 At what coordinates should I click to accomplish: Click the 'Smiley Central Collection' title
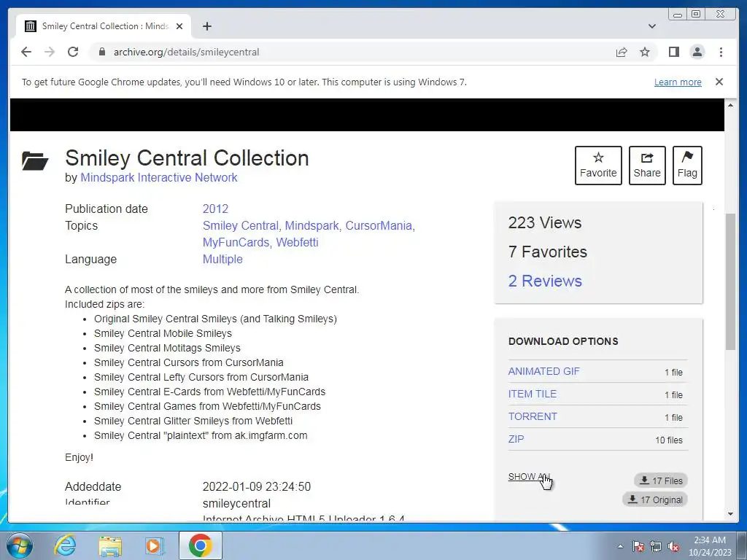pyautogui.click(x=187, y=158)
